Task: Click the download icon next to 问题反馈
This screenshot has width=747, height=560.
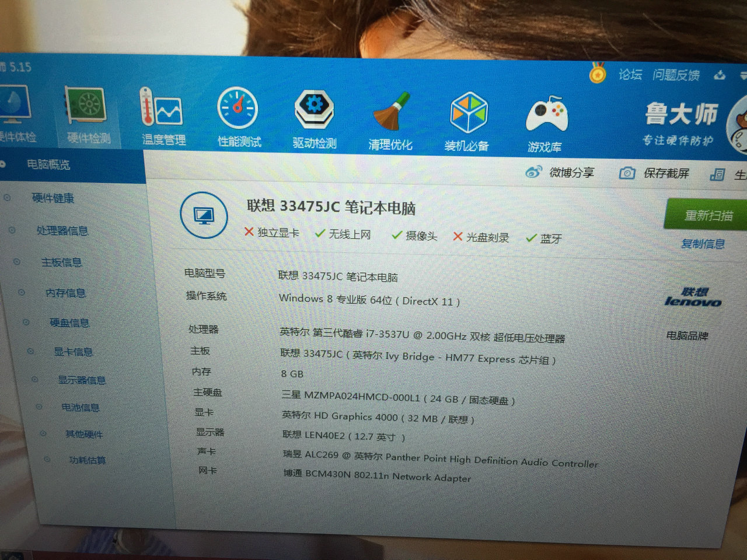Action: tap(720, 75)
